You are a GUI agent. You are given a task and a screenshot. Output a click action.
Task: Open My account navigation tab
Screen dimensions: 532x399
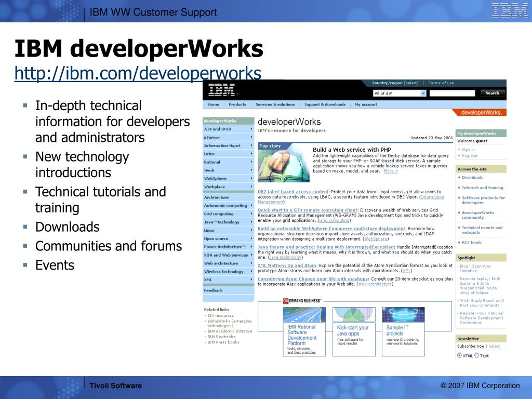pyautogui.click(x=366, y=104)
